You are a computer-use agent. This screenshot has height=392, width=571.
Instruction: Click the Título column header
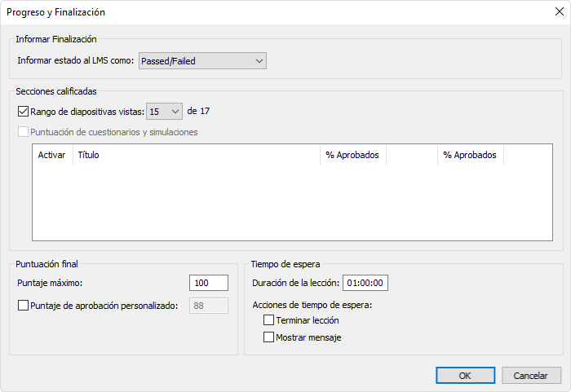197,155
